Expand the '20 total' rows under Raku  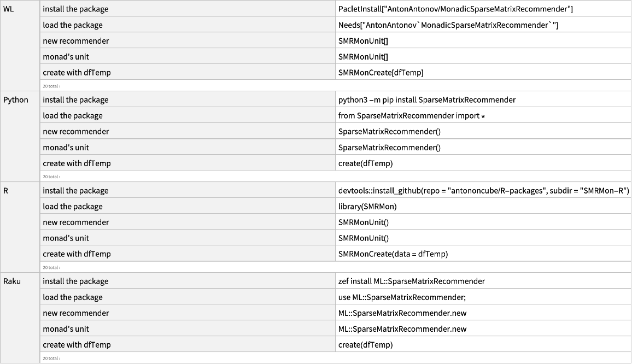51,359
